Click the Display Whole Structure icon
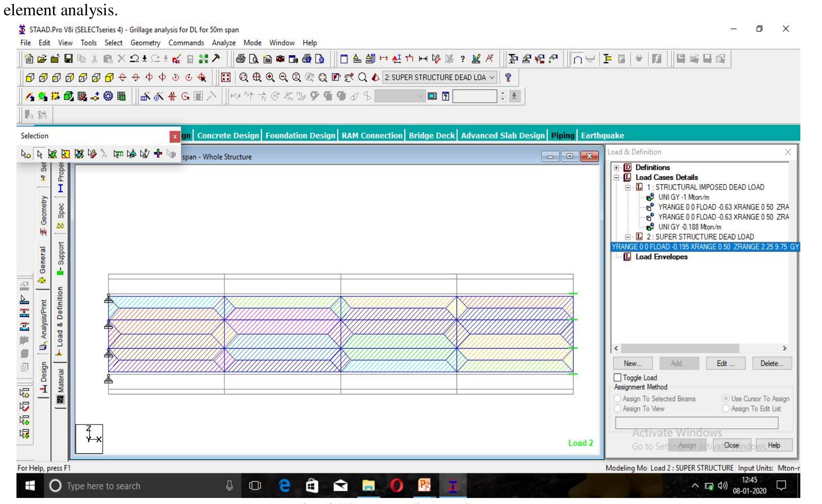The height and width of the screenshot is (504, 822). tap(226, 78)
